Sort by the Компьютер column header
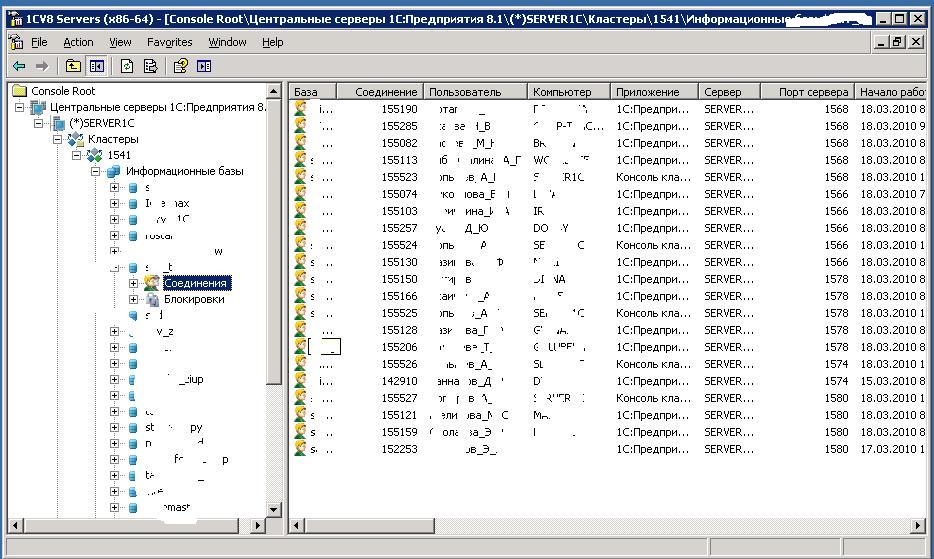 (x=569, y=92)
